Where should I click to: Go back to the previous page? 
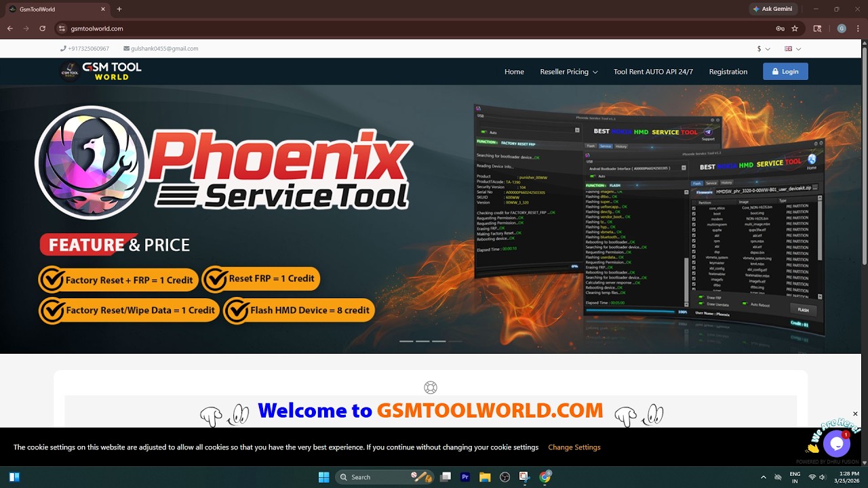point(9,28)
